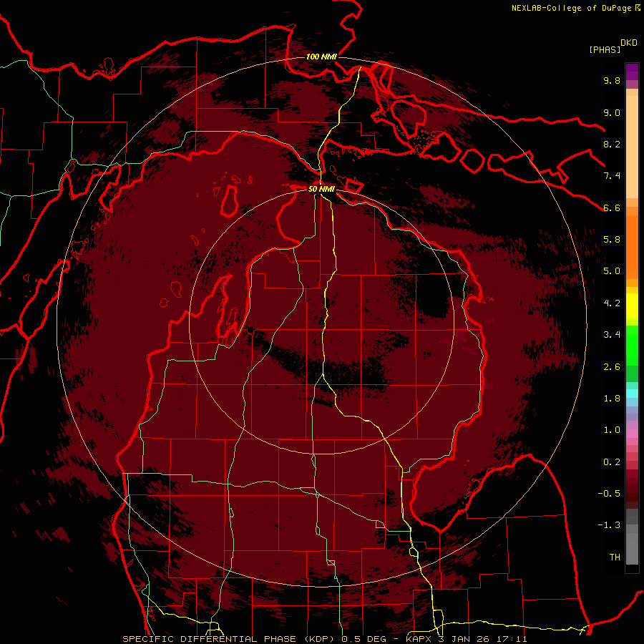The width and height of the screenshot is (644, 644).
Task: Click the 0.2 scale value
Action: click(612, 462)
